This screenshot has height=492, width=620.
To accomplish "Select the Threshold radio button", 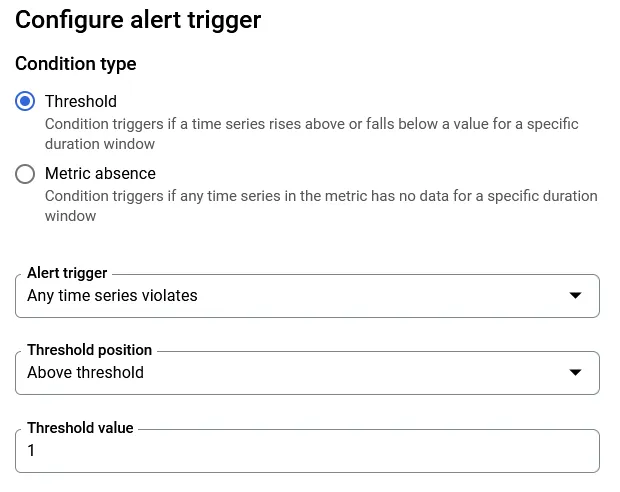I will point(25,101).
